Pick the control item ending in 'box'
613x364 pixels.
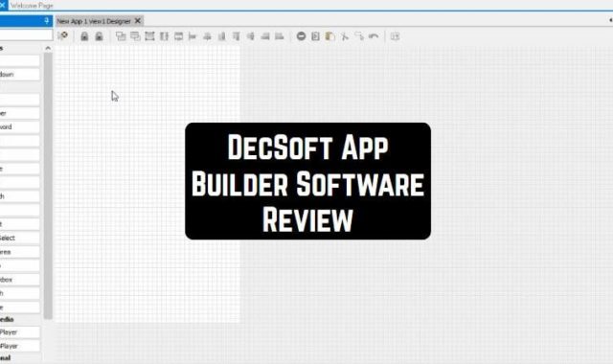[19, 280]
